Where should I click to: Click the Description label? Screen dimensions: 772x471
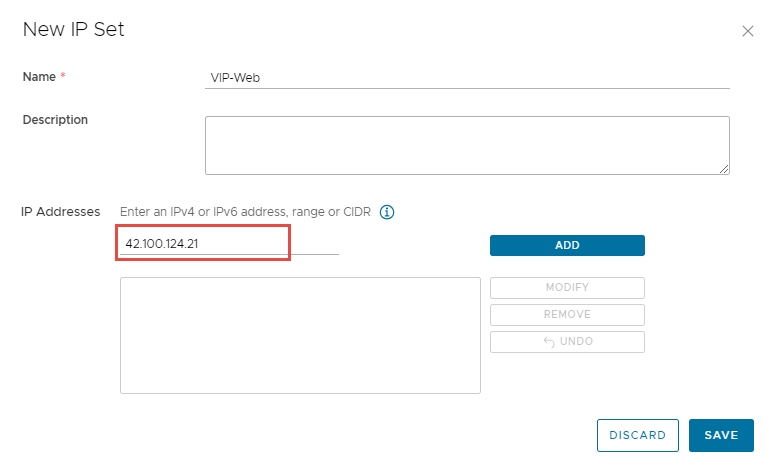click(55, 120)
